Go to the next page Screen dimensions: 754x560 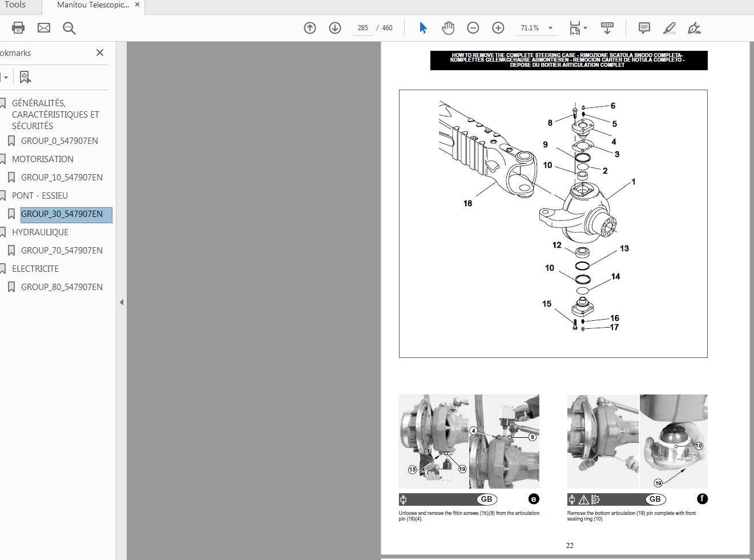click(x=335, y=27)
